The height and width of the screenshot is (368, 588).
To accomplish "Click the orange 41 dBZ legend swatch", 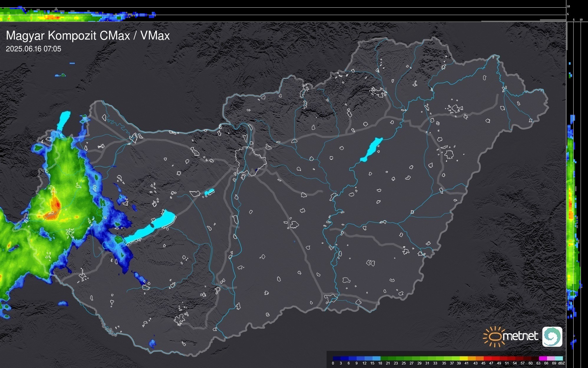I will click(x=471, y=358).
